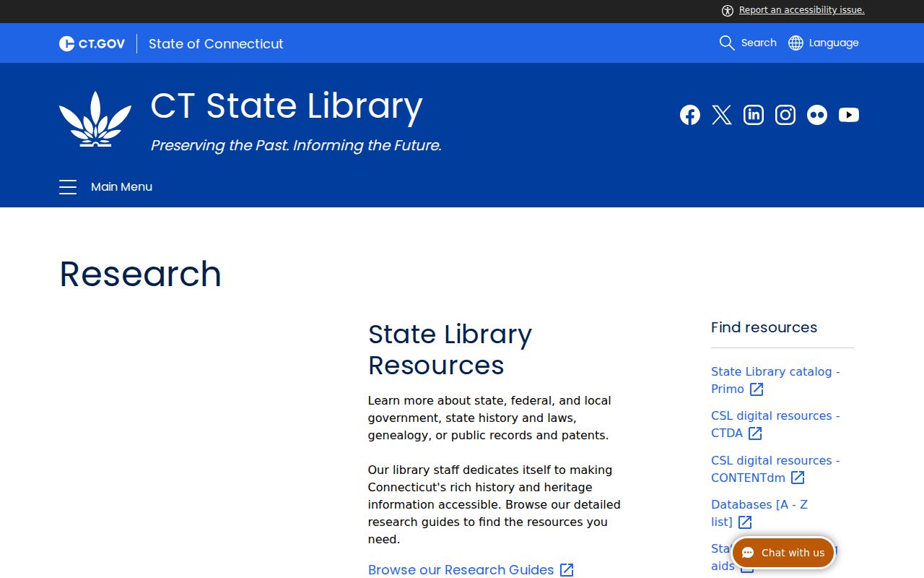Viewport: 924px width, 578px height.
Task: Click 'Report an accessibility issue.' link
Action: (802, 10)
